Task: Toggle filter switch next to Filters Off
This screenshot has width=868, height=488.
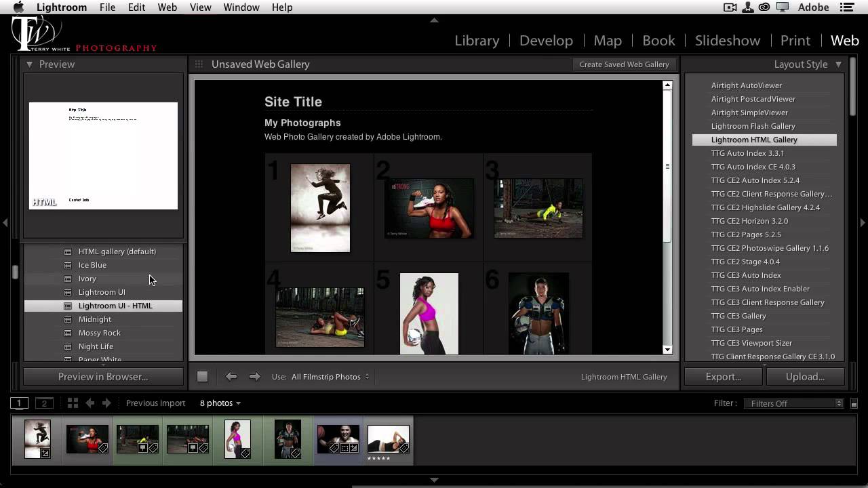Action: tap(854, 403)
